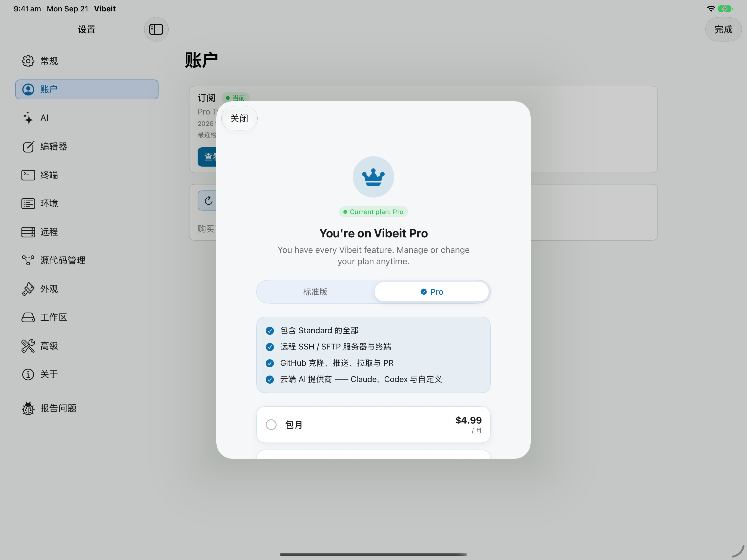
Task: Click the '远程 SSH / SFTP' feature row
Action: (373, 347)
